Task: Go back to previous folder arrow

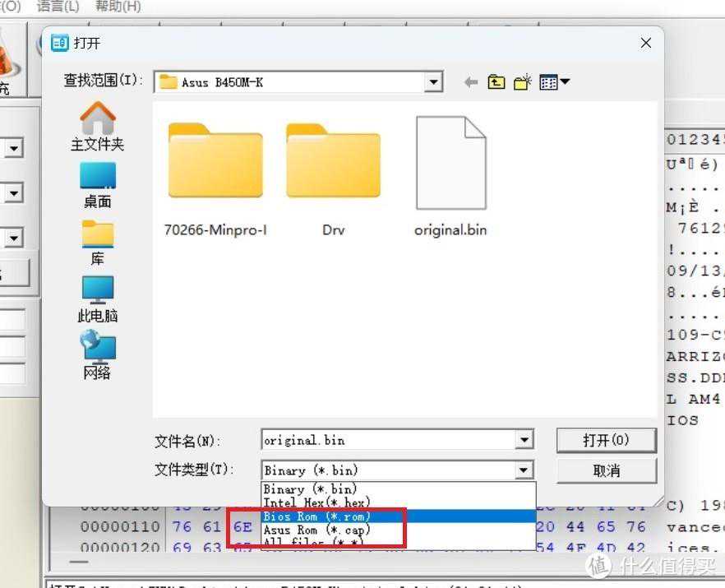Action: (x=471, y=82)
